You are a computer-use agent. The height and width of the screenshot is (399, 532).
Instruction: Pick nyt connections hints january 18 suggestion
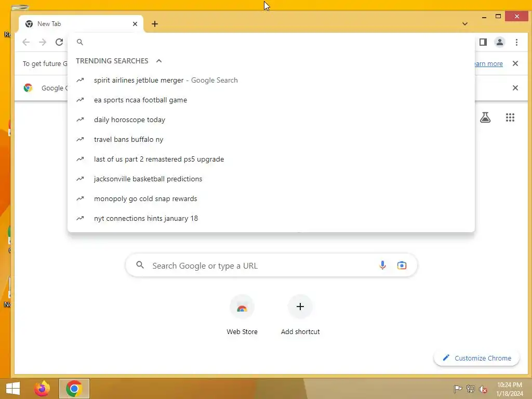(x=271, y=218)
